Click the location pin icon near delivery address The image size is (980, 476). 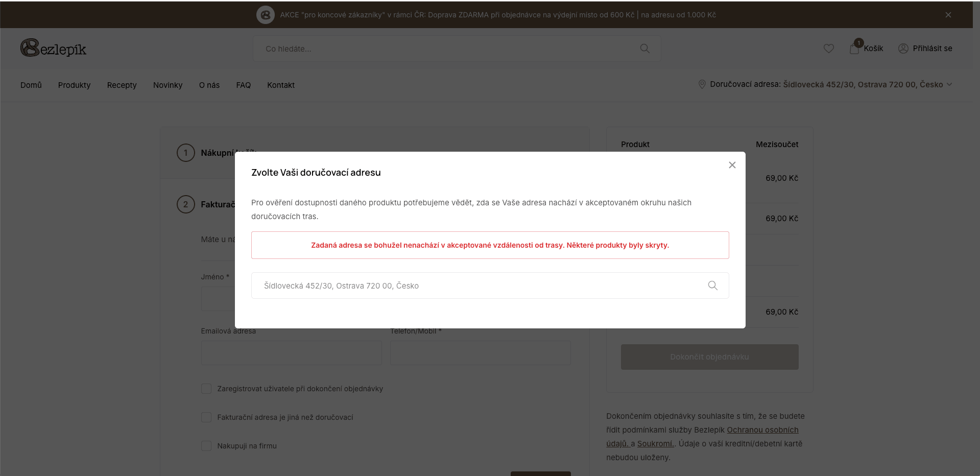tap(702, 84)
